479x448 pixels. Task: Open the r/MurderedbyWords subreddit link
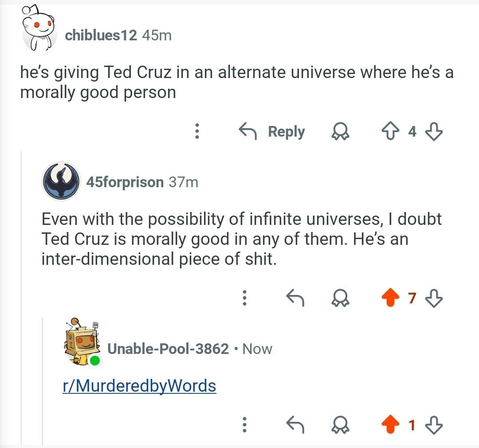(x=139, y=385)
